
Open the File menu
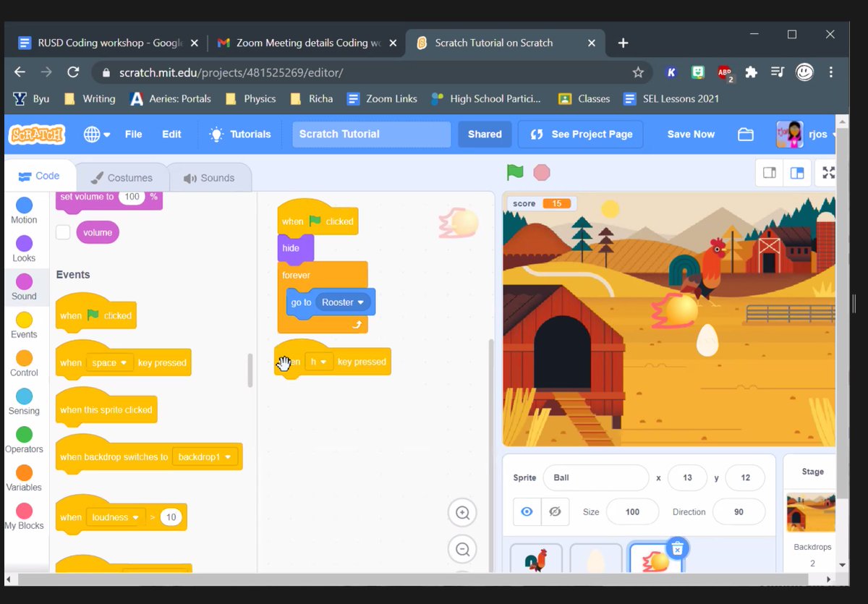(x=132, y=134)
